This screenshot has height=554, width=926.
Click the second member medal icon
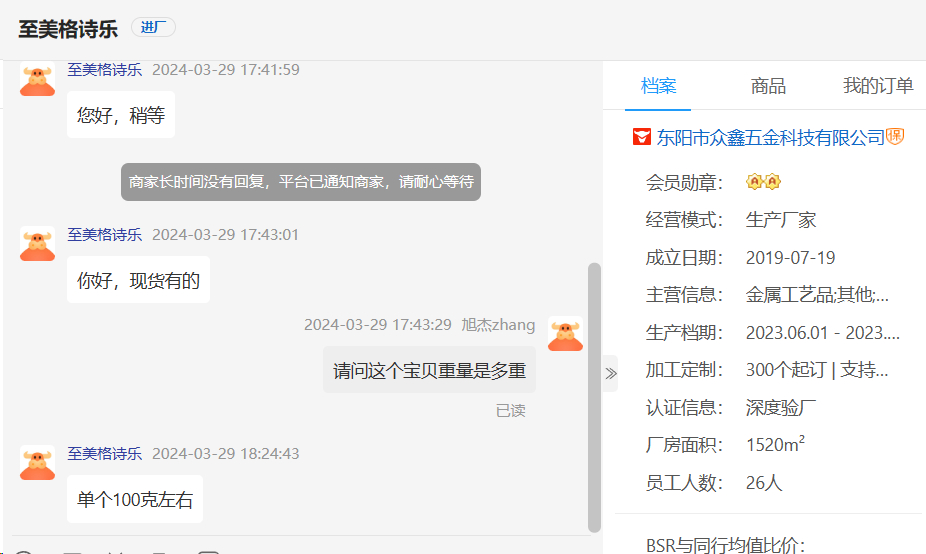click(772, 181)
